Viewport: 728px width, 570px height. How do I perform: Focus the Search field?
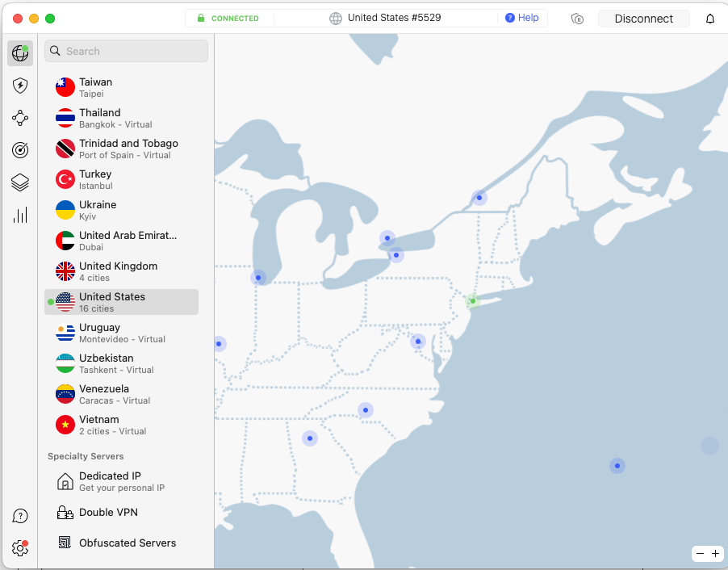tap(126, 51)
